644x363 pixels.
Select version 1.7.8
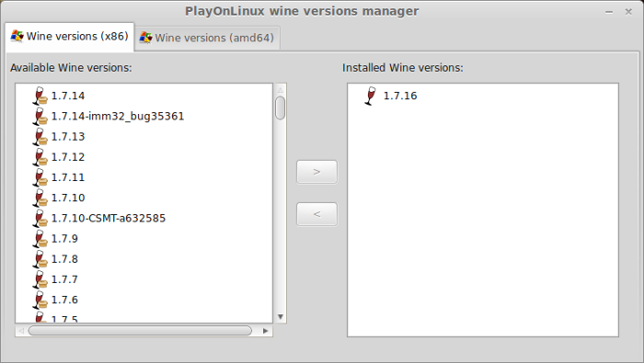point(64,259)
